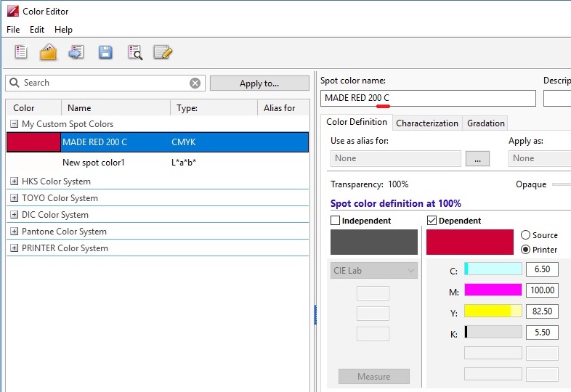Click the import color table icon
The image size is (571, 392).
76,52
